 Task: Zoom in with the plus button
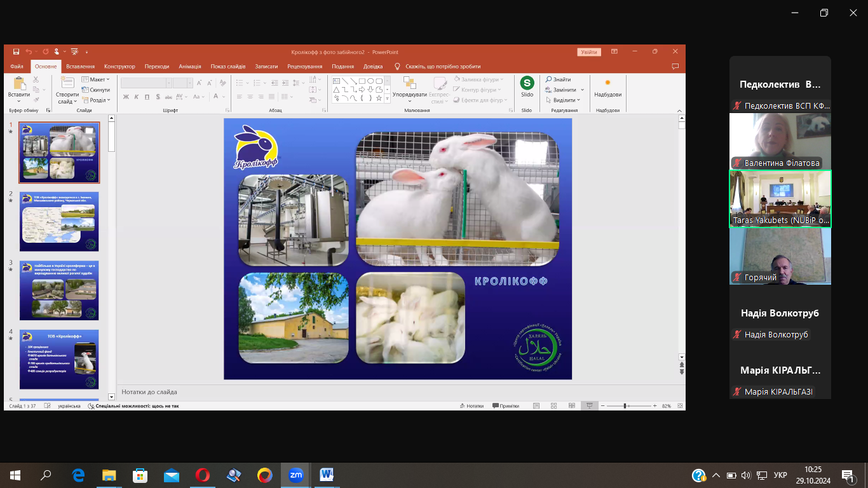click(655, 405)
